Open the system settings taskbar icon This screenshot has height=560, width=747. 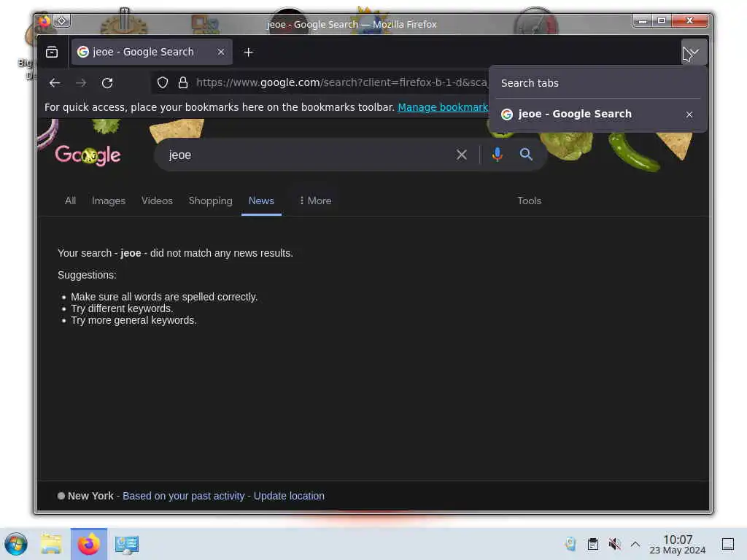[x=127, y=544]
